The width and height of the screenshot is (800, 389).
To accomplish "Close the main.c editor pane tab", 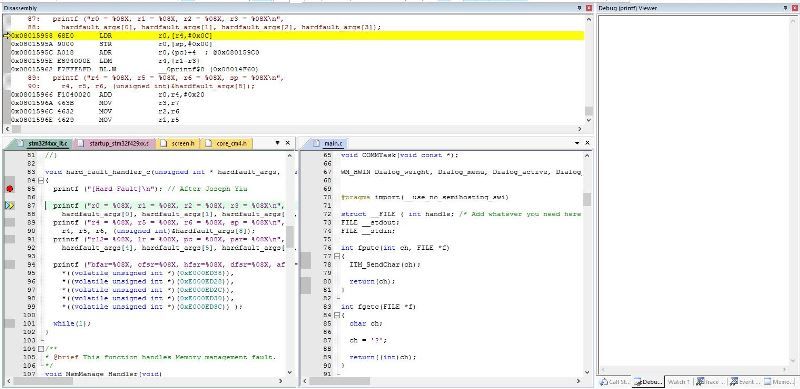I will (587, 143).
